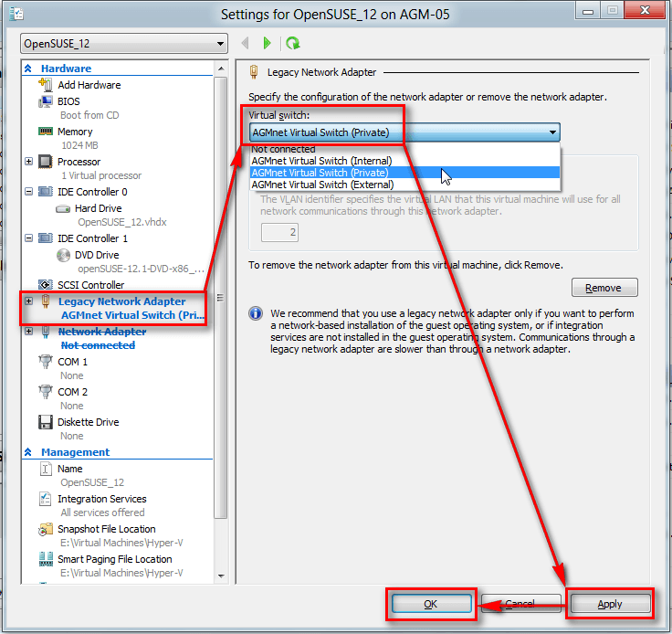The height and width of the screenshot is (634, 672).
Task: Click the green forward navigation arrow
Action: (x=267, y=43)
